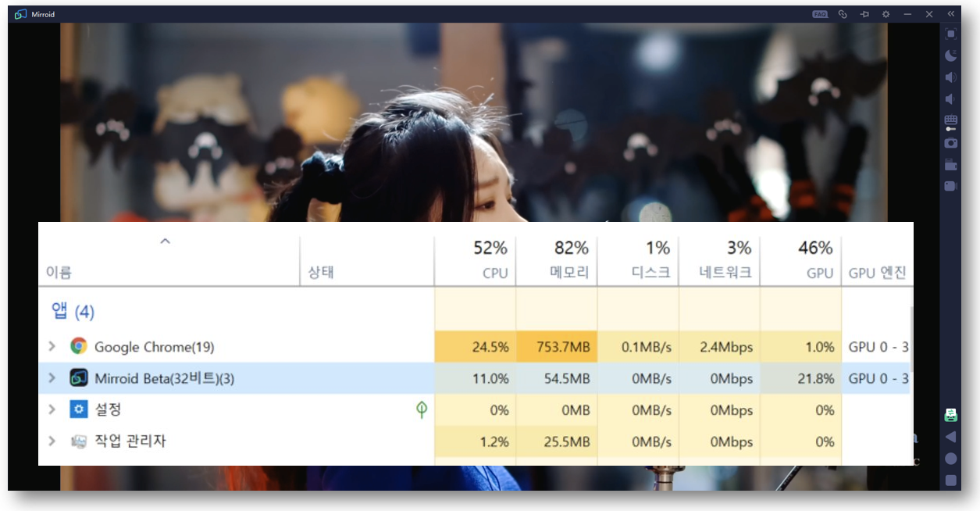The image size is (980, 511).
Task: Select the Mirroid Beta(32비트)(3) row name
Action: [165, 379]
